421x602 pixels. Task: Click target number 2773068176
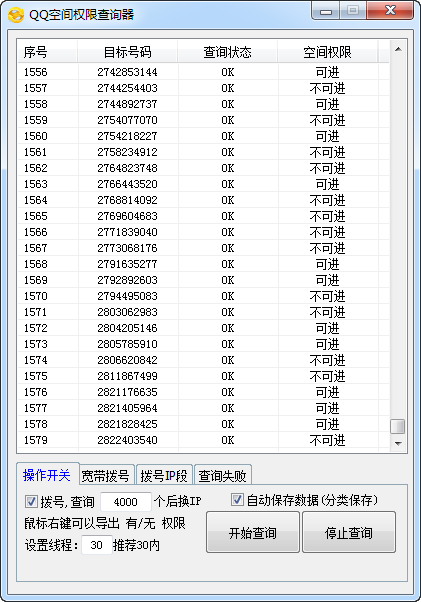(127, 248)
